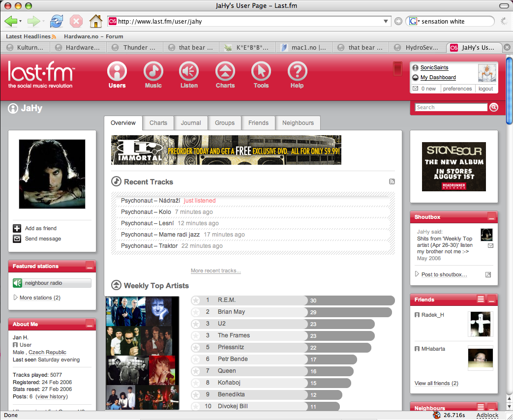Switch to the mac1.no browser tab
513x420 pixels.
(x=304, y=47)
